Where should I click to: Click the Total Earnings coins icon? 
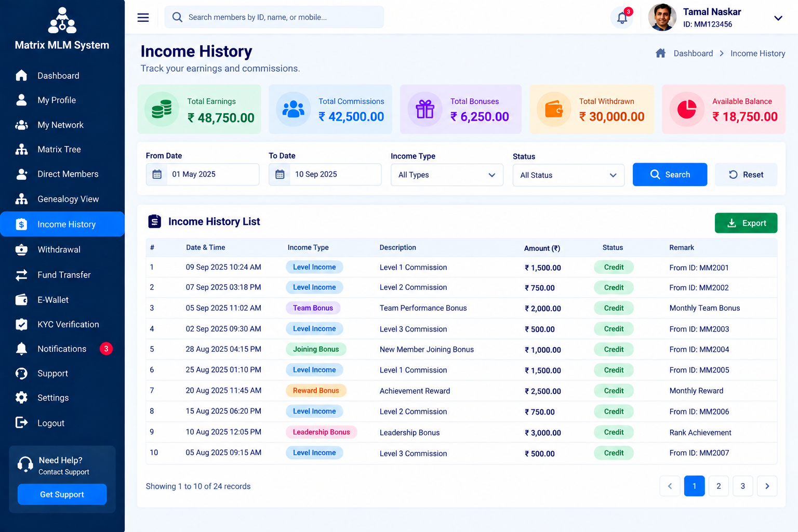[162, 109]
